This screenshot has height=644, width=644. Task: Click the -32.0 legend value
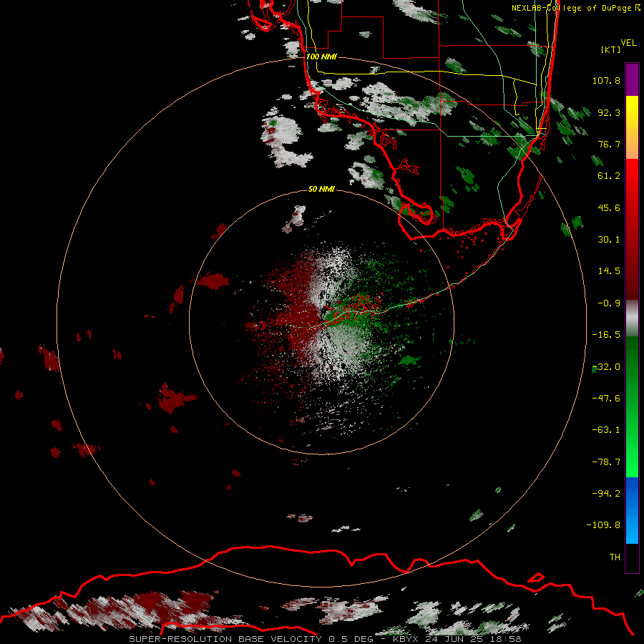(606, 367)
